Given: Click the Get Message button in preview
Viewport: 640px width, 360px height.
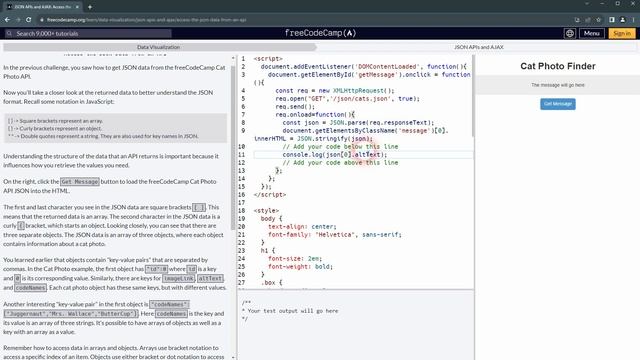Looking at the screenshot, I should pyautogui.click(x=558, y=104).
